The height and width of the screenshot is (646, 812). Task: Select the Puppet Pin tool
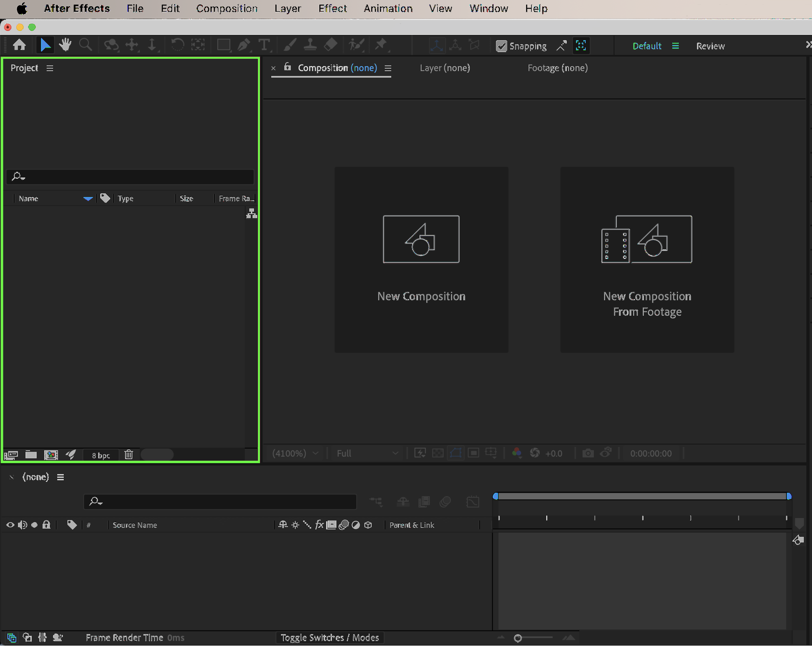[x=381, y=45]
